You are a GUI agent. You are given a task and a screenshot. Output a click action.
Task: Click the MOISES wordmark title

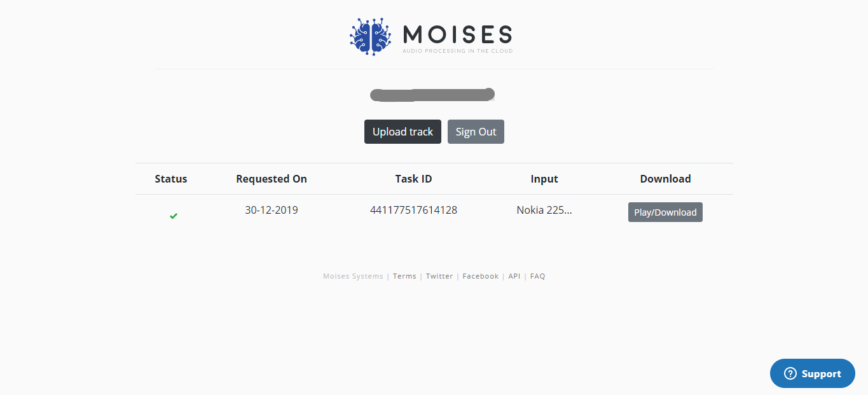pos(457,34)
